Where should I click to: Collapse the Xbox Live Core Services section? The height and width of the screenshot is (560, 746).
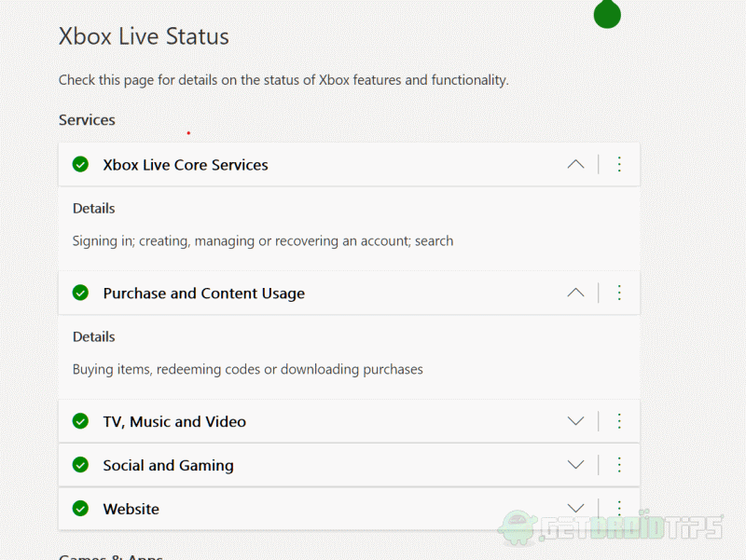[x=575, y=165]
